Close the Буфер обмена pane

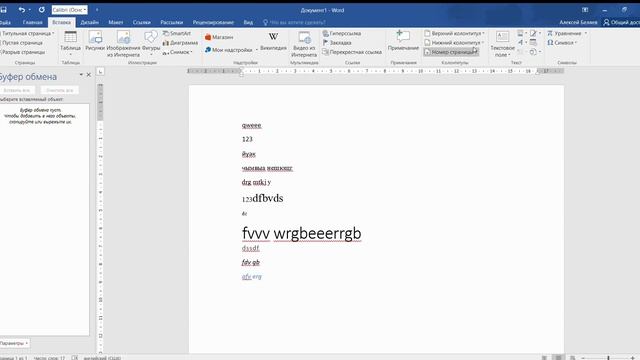89,75
